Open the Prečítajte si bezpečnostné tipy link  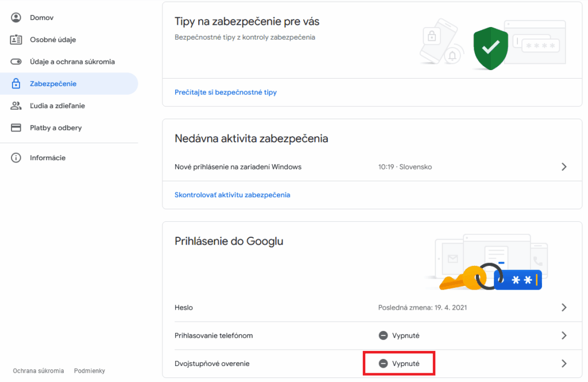(226, 92)
